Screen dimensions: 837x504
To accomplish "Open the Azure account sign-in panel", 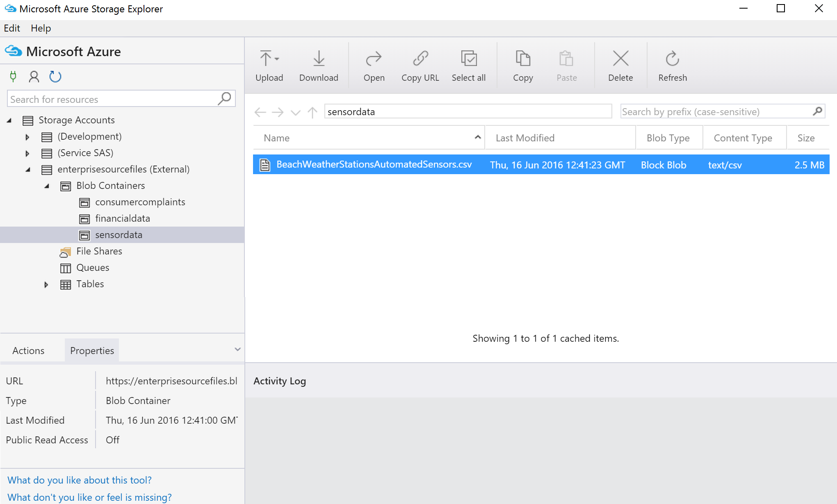I will coord(34,77).
